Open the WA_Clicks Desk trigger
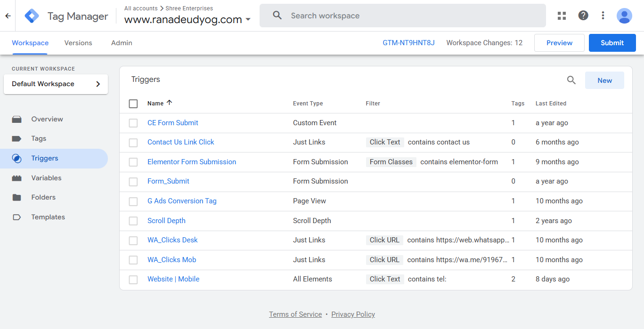644x329 pixels. (172, 240)
